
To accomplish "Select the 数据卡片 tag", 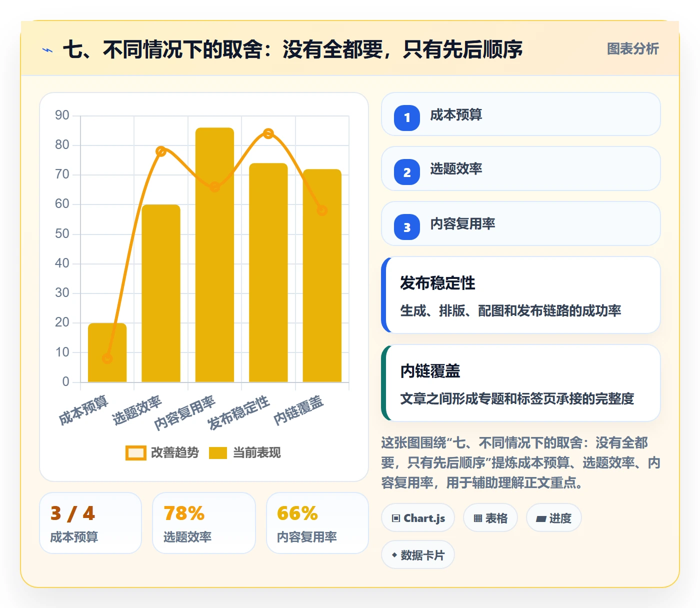I will click(x=418, y=555).
